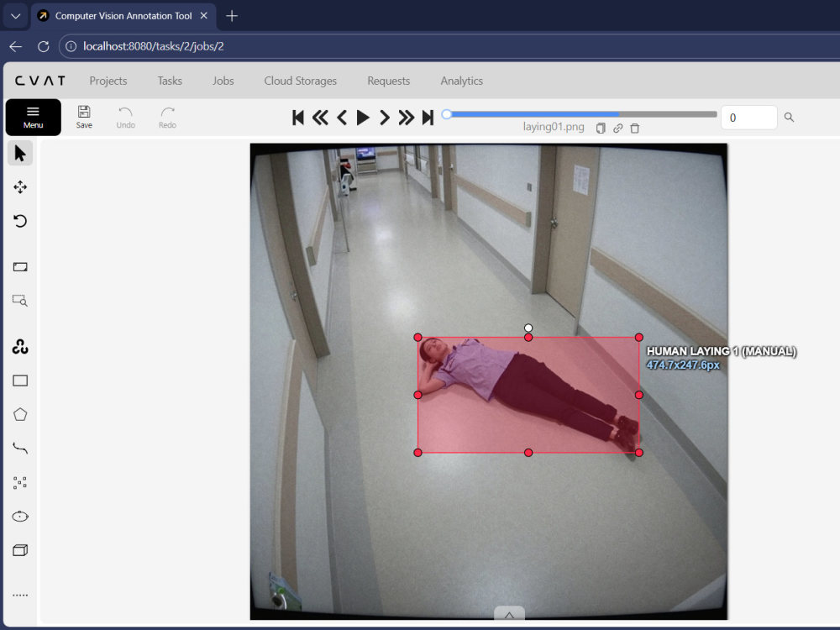Select the Draw polyline tool
The height and width of the screenshot is (630, 840).
(x=20, y=449)
